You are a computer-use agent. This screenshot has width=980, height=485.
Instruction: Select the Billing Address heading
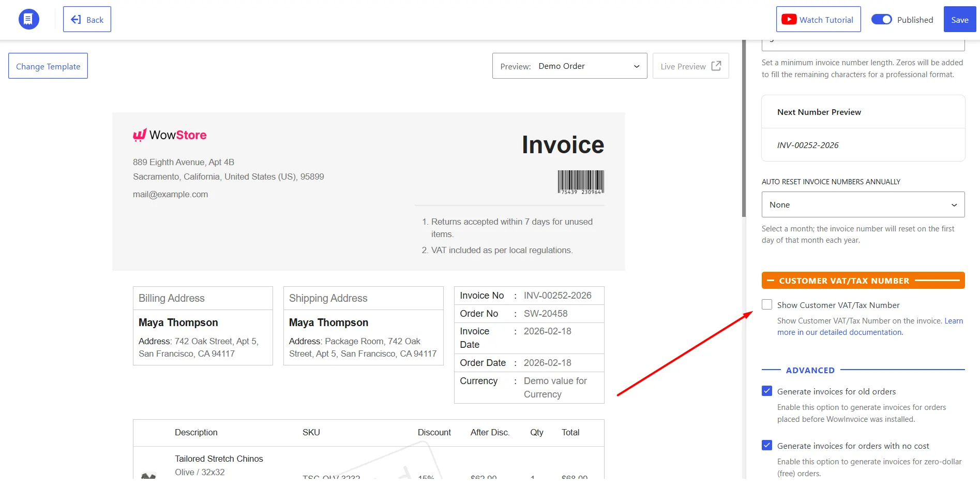coord(172,298)
